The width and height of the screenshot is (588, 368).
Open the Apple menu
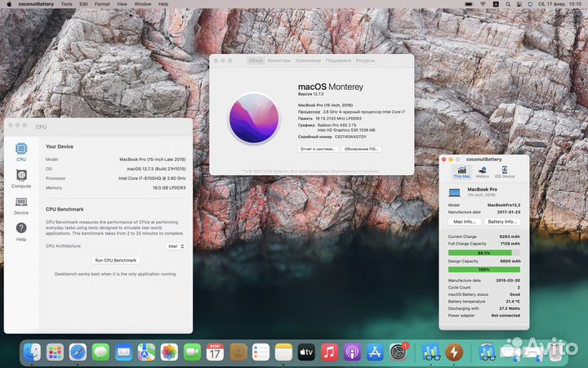tap(9, 4)
